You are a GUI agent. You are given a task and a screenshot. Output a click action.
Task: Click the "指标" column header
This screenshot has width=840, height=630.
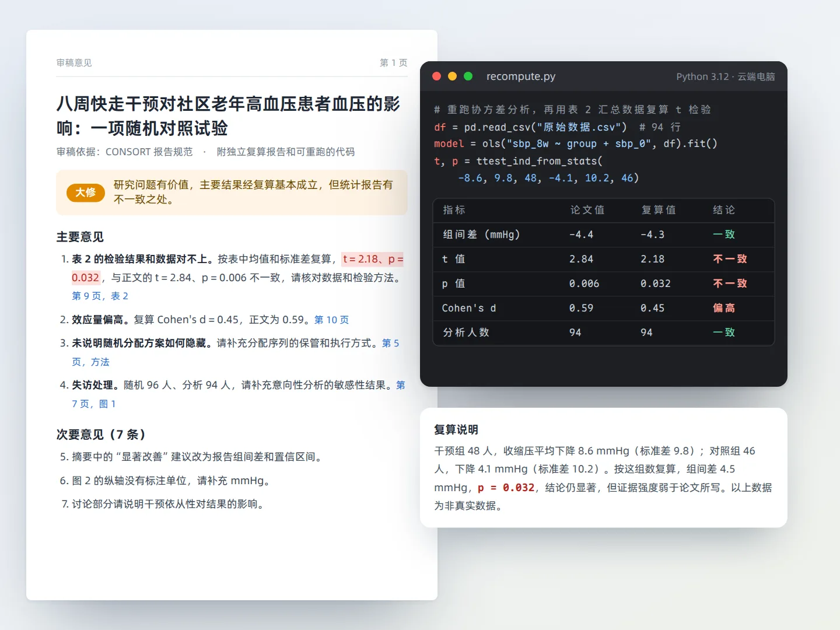coord(454,210)
